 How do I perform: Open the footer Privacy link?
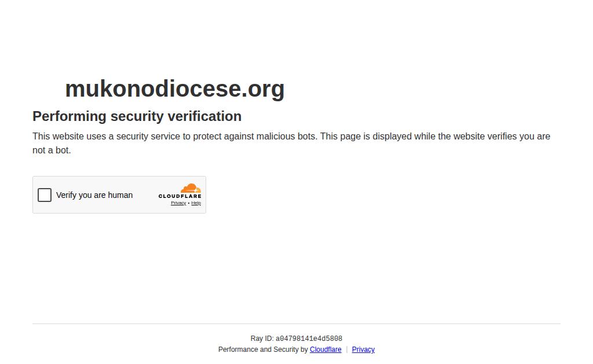(363, 350)
